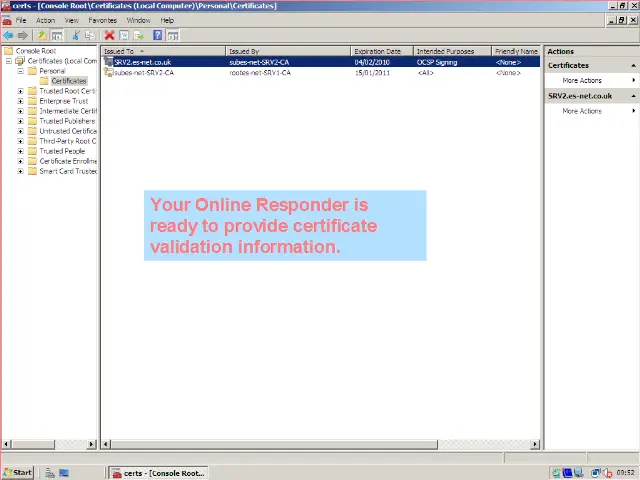The image size is (640, 480).
Task: Click the red Delete toolbar icon
Action: [109, 35]
